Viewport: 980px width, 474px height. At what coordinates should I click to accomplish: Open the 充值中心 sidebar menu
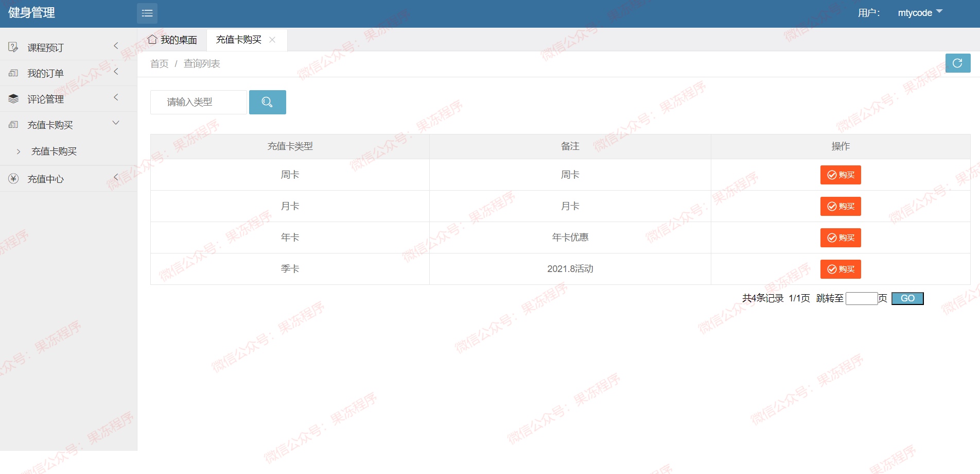[x=68, y=179]
